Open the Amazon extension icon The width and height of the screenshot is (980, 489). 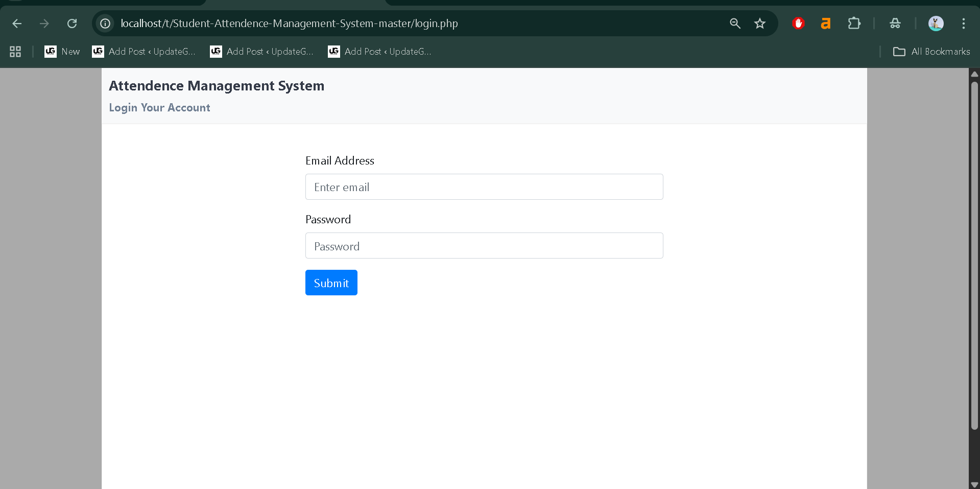825,23
